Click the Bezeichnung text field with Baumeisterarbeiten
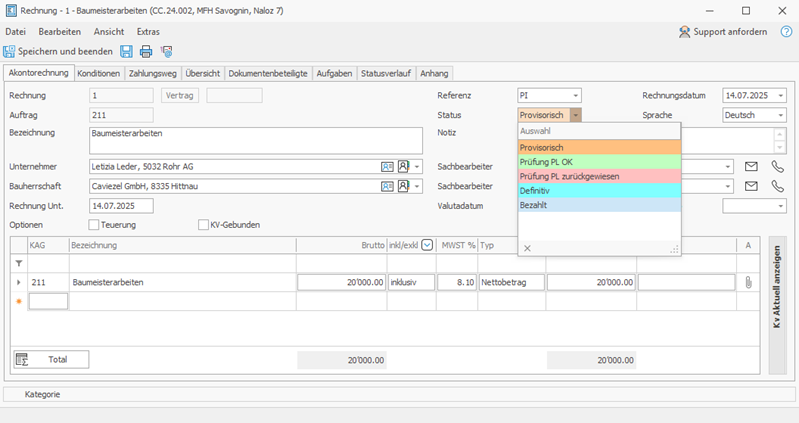The image size is (799, 423). point(256,141)
